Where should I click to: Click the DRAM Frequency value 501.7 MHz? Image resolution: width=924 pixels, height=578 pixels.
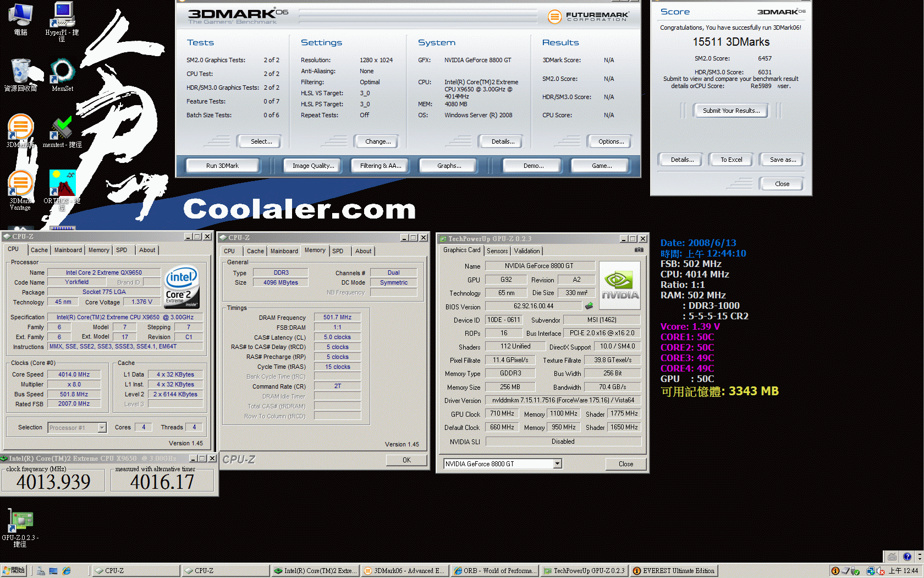coord(337,317)
